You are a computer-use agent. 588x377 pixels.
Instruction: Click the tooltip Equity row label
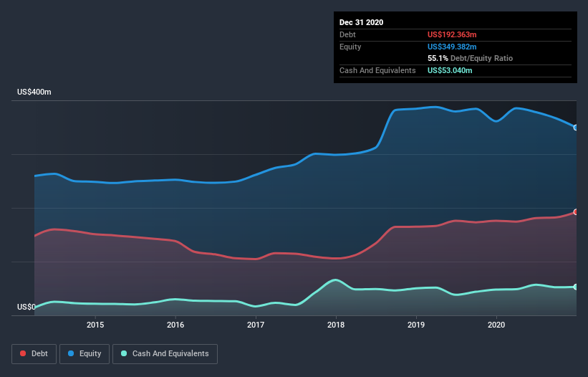coord(350,47)
